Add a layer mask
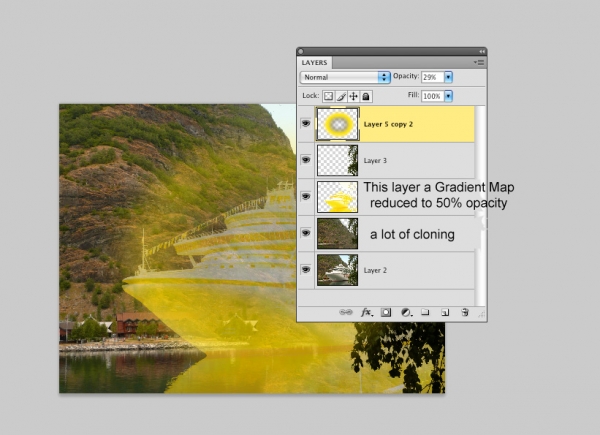Screen dimensions: 600x435 pos(386,312)
